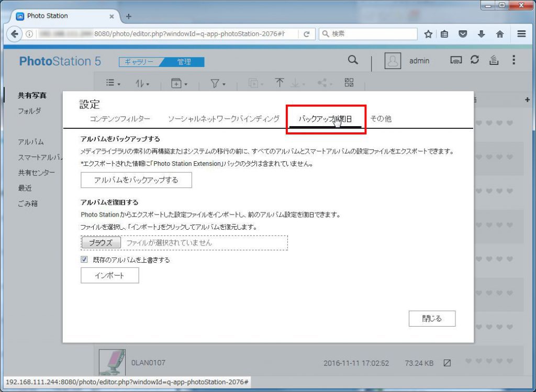Click the PhotoStation refresh icon
Viewport: 536px width, 392px height.
point(474,60)
